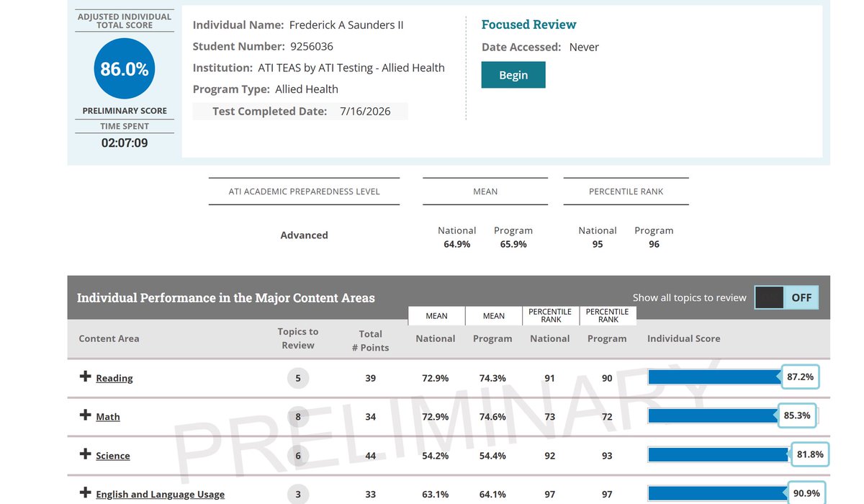Select Math total points 34

370,417
